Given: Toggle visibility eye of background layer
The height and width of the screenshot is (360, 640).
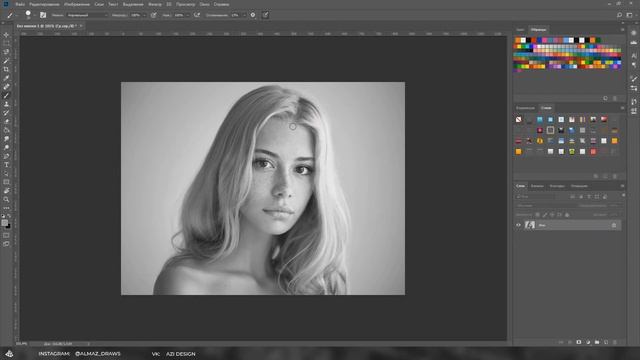Looking at the screenshot, I should (518, 225).
